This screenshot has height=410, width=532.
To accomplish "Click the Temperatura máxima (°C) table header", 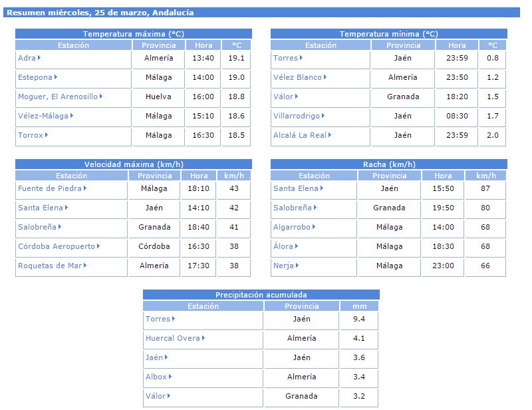I will pyautogui.click(x=134, y=34).
